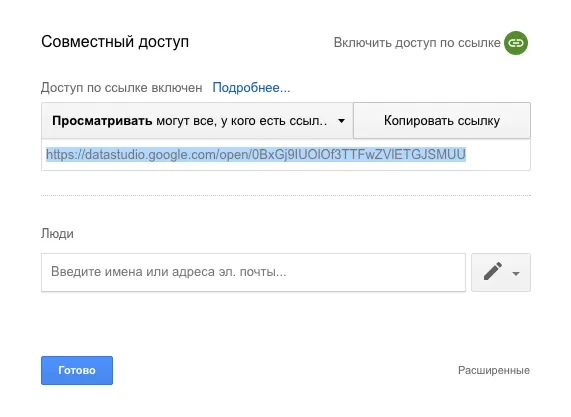Open the pencil edit permissions dropdown
Screen dimensions: 571x417
pyautogui.click(x=501, y=272)
